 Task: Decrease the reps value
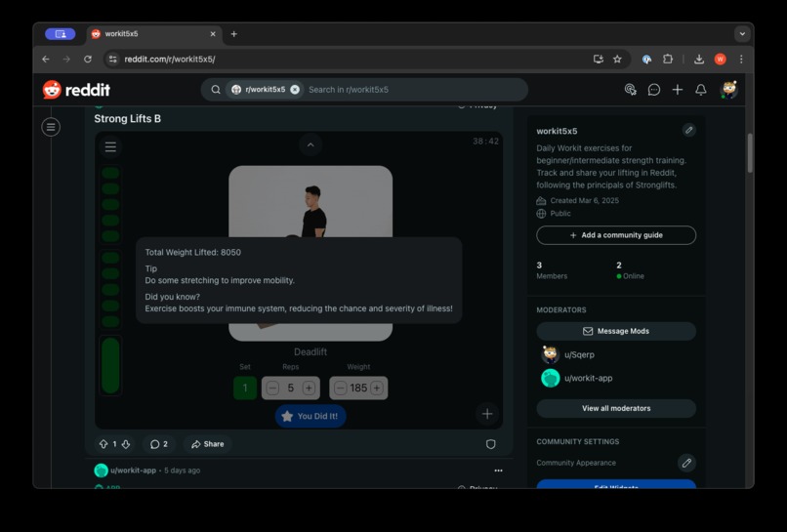pos(272,388)
